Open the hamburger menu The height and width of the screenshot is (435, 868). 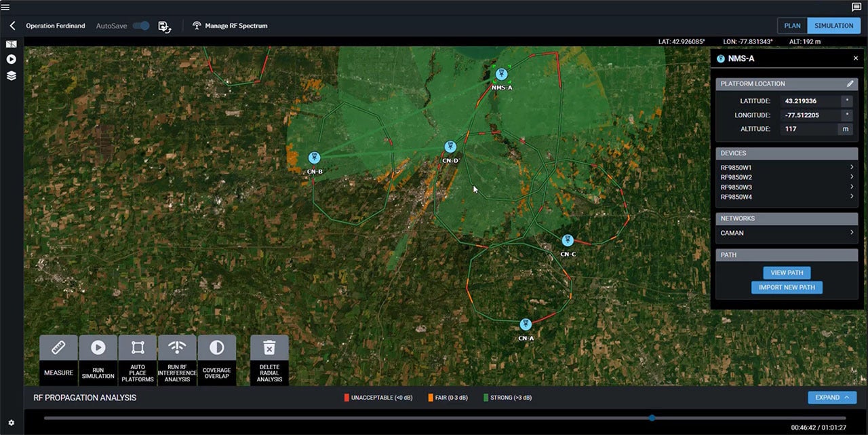[x=5, y=7]
